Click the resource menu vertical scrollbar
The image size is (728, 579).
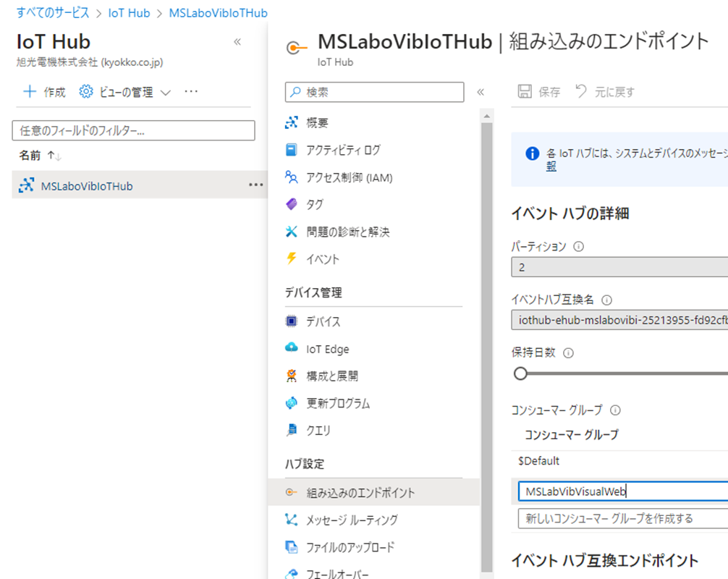pyautogui.click(x=486, y=346)
